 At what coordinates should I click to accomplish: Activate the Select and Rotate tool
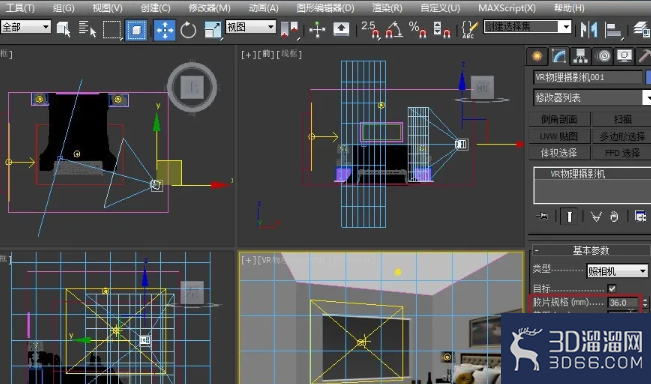(188, 30)
